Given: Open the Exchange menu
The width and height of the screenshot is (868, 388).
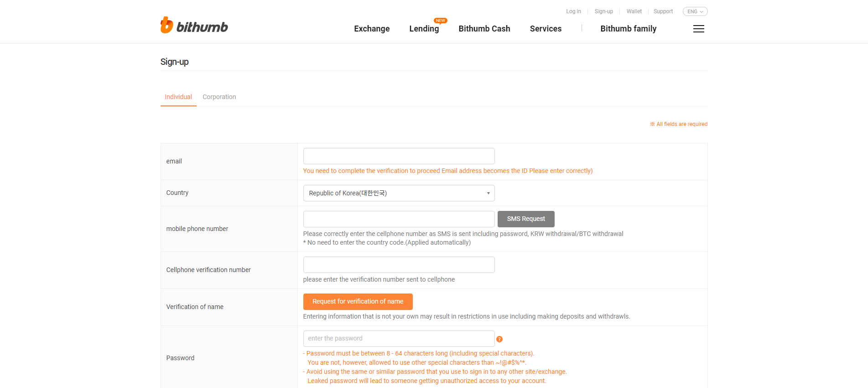Looking at the screenshot, I should [372, 29].
